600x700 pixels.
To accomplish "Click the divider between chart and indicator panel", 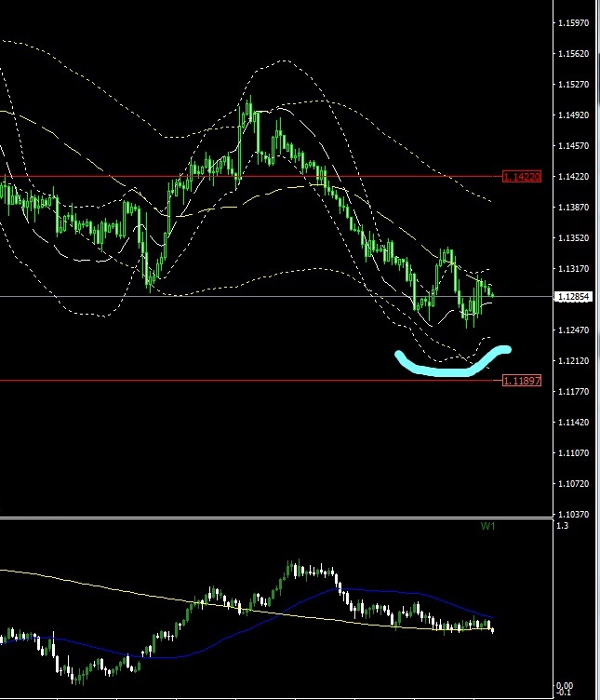I will pyautogui.click(x=279, y=518).
